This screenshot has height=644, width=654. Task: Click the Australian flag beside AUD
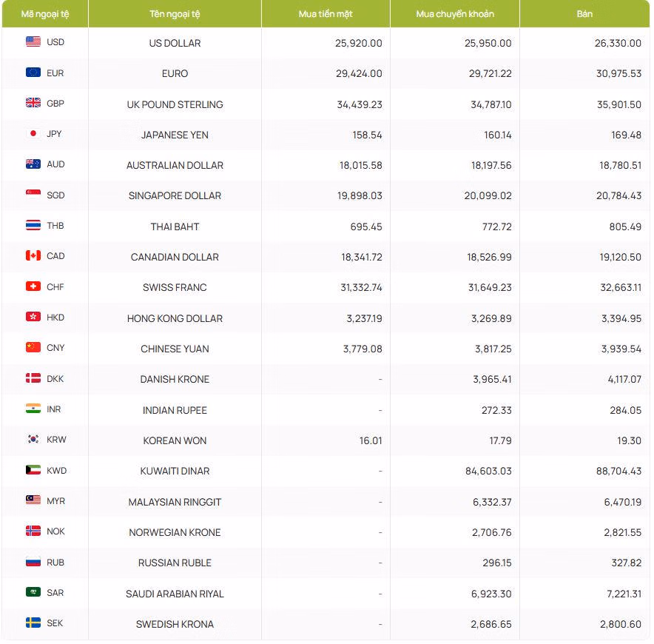(x=33, y=164)
